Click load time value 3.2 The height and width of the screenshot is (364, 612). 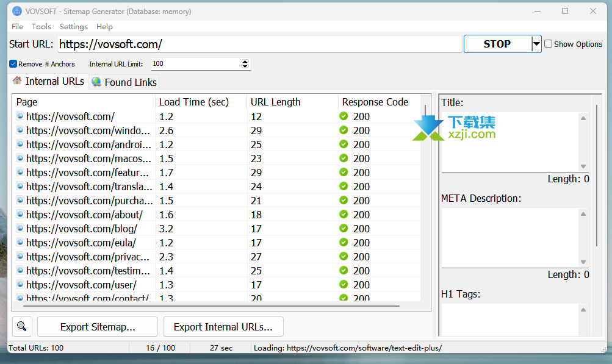tap(166, 229)
